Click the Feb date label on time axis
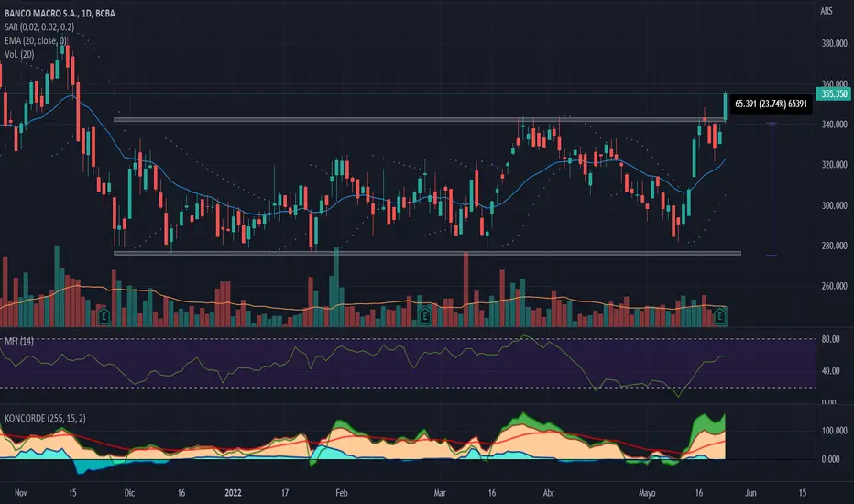The image size is (854, 504). click(342, 493)
